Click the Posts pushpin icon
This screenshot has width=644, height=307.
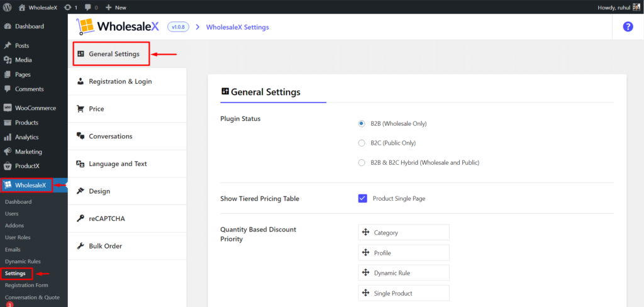tap(8, 46)
